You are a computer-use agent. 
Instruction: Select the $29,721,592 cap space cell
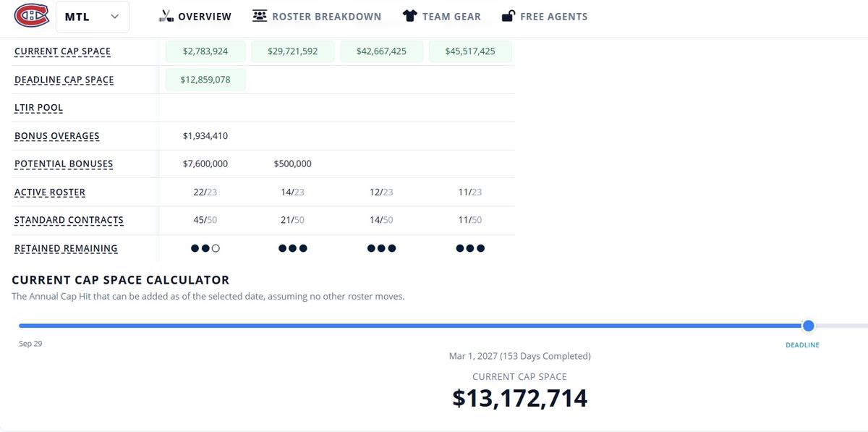(292, 51)
